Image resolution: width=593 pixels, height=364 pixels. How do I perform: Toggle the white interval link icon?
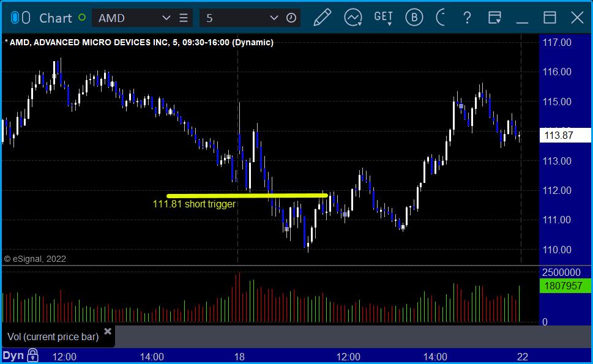pos(26,18)
